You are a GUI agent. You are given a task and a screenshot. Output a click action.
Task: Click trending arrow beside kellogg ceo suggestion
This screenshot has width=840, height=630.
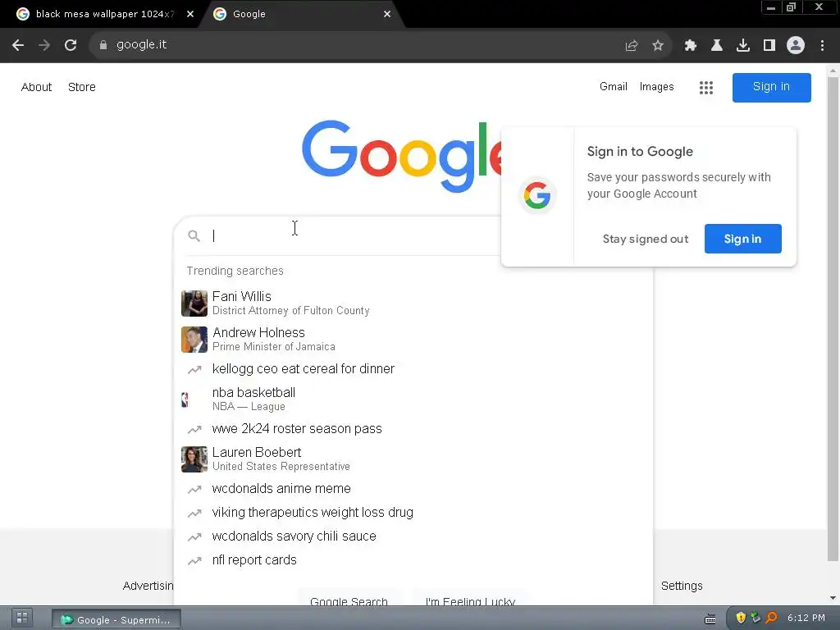[194, 369]
